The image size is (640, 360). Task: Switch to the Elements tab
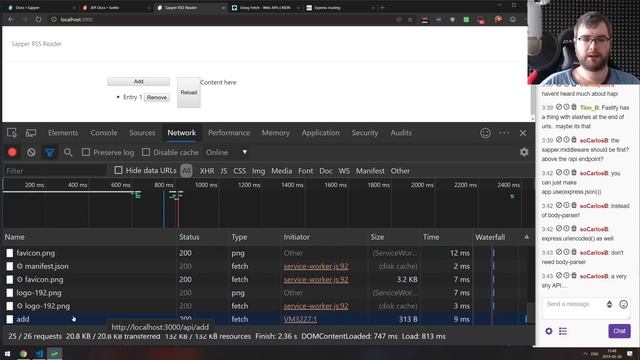63,133
